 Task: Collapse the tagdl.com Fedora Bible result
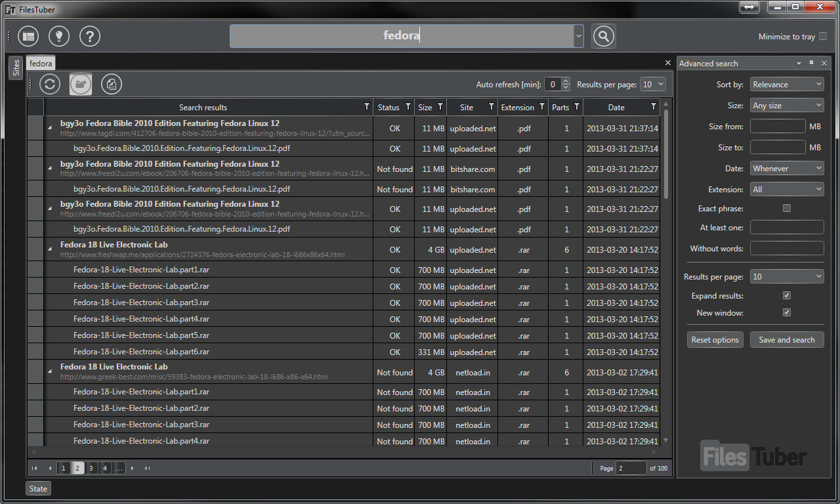pos(51,128)
